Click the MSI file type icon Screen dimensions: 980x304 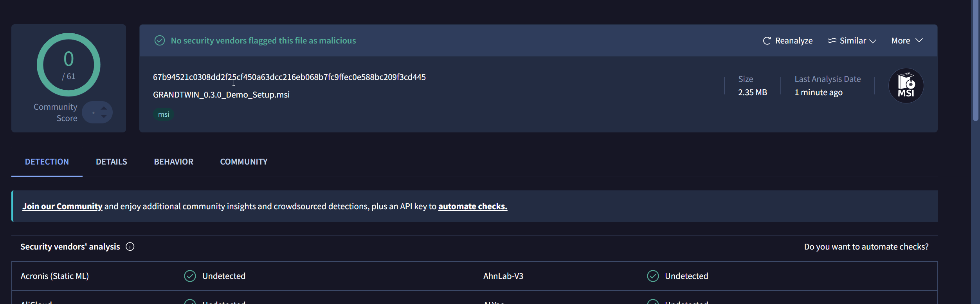[x=906, y=86]
